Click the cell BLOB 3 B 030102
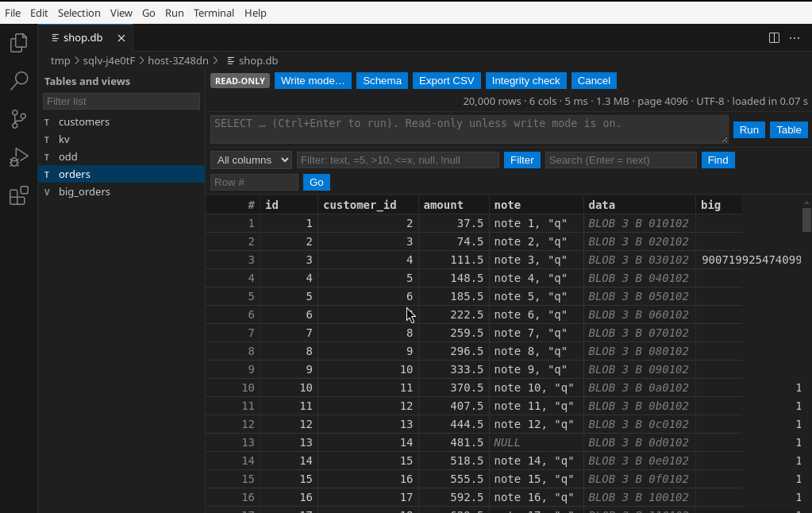Screen dimensions: 812x513 [x=639, y=260]
